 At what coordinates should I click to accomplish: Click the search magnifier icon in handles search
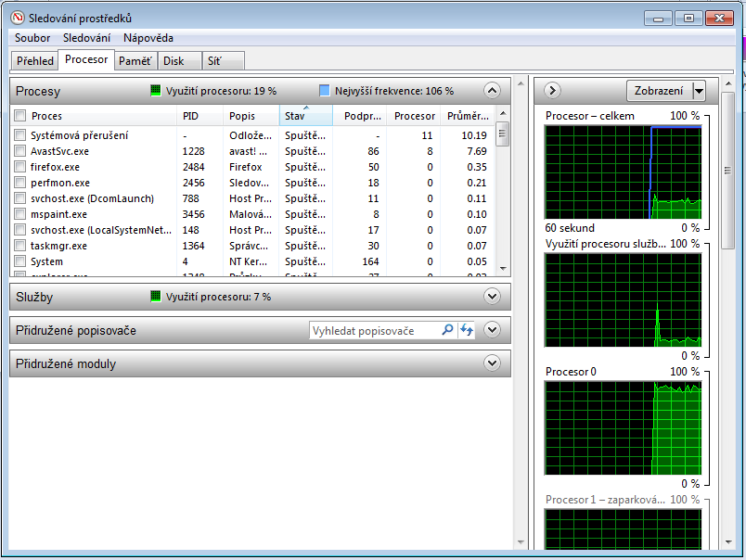tap(447, 330)
